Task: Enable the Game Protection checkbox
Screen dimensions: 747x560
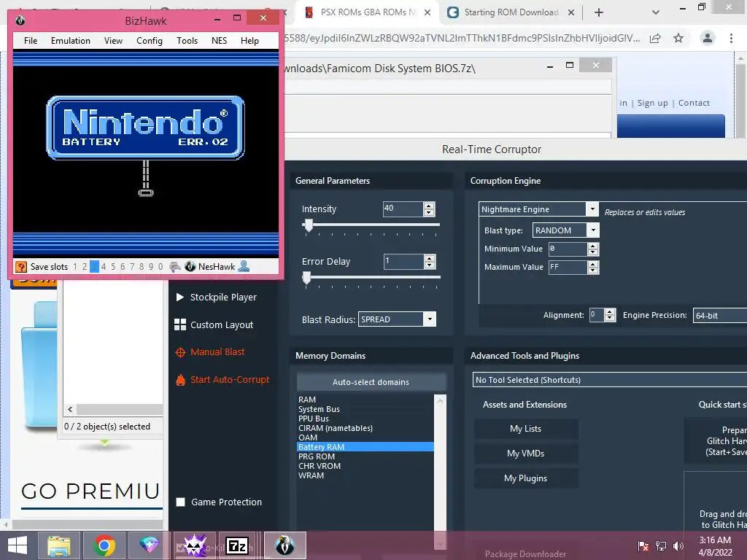Action: point(181,502)
